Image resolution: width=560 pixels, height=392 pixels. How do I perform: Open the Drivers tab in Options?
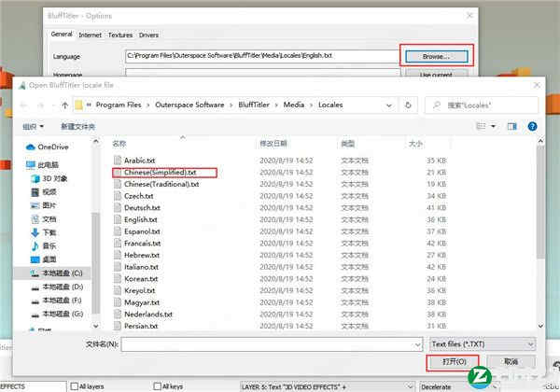click(x=148, y=35)
